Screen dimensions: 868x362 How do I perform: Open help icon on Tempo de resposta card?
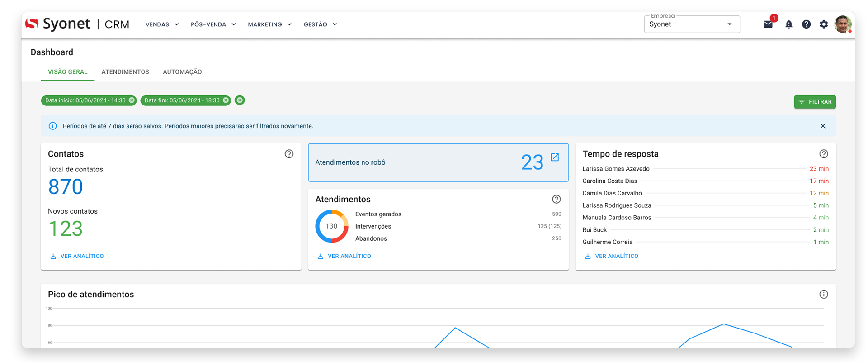[824, 154]
